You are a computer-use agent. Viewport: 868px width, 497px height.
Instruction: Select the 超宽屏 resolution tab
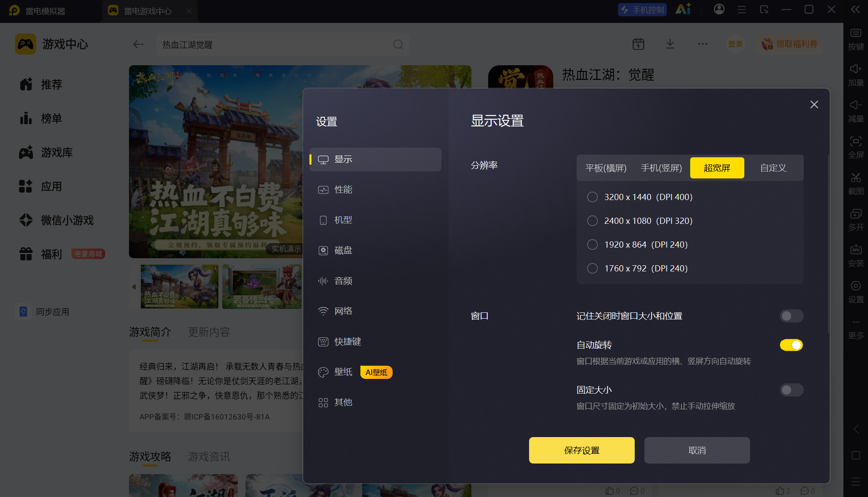717,168
